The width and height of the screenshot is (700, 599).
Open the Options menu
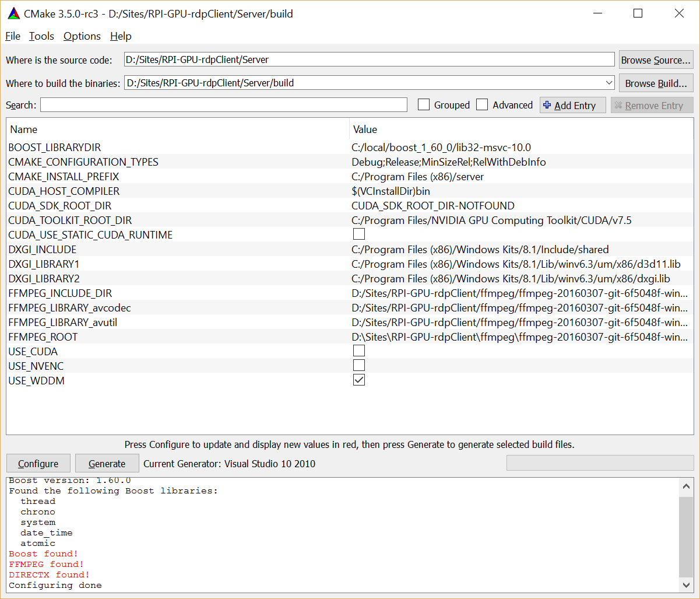coord(82,36)
